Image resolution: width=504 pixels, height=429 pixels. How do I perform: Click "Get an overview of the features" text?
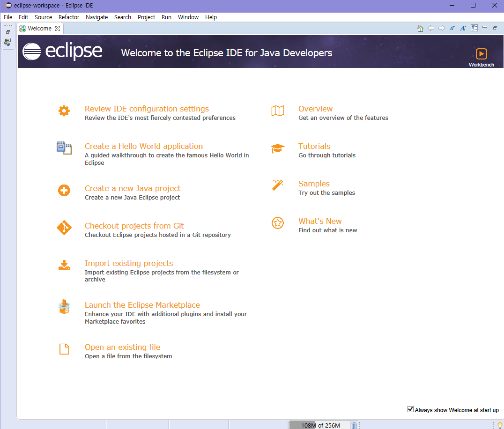pos(343,118)
